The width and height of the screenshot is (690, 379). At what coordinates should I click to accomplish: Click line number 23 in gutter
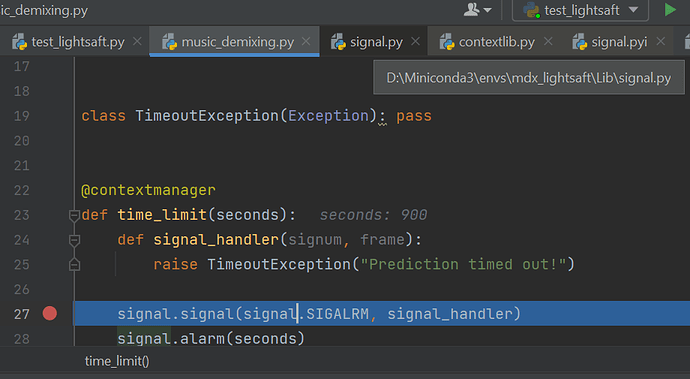(22, 215)
